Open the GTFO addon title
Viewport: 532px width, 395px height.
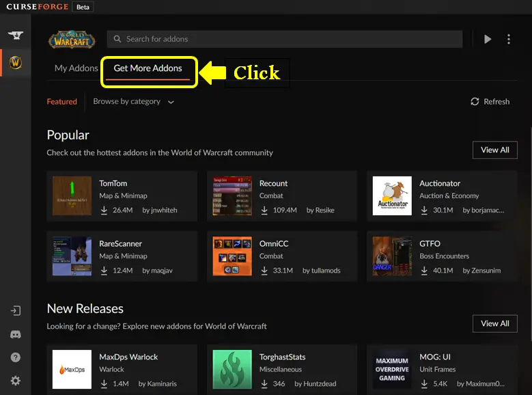tap(430, 244)
